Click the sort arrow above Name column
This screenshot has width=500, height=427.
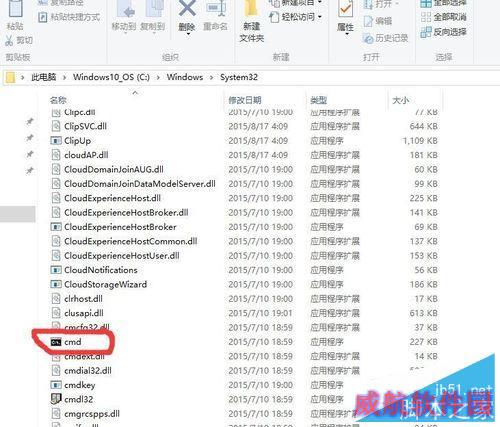[135, 93]
